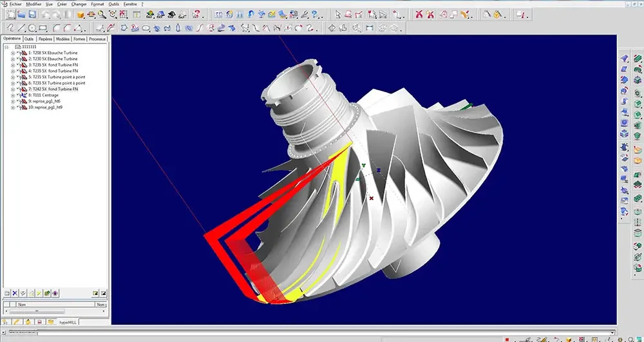Screen dimensions: 644x342
Task: Collapse the 1111111 root node
Action: (x=7, y=47)
